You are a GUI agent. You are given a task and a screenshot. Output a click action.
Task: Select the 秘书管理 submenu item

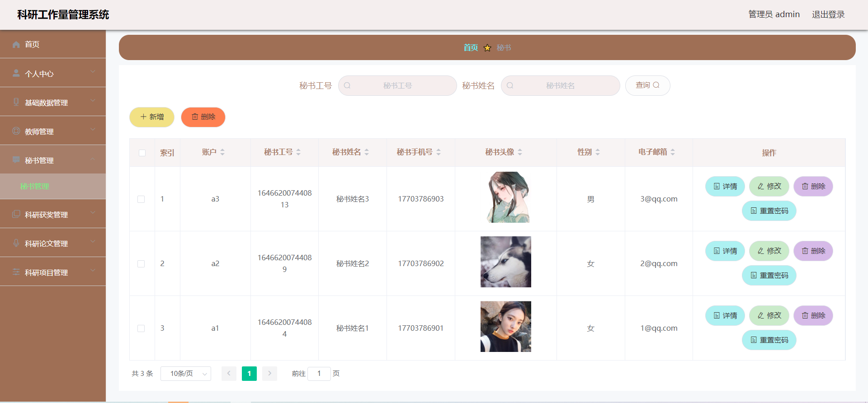(x=53, y=186)
